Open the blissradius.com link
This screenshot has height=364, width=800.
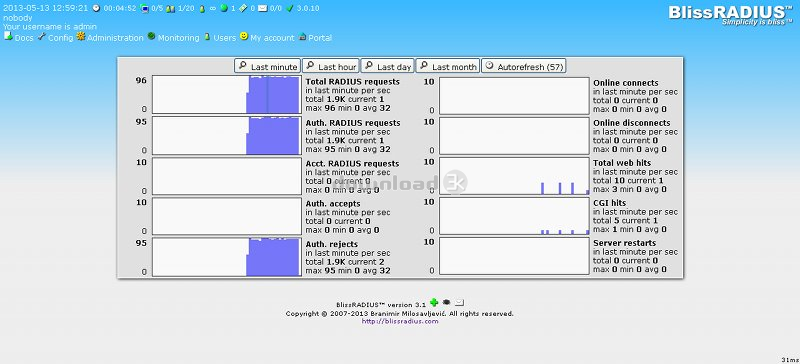tap(400, 321)
